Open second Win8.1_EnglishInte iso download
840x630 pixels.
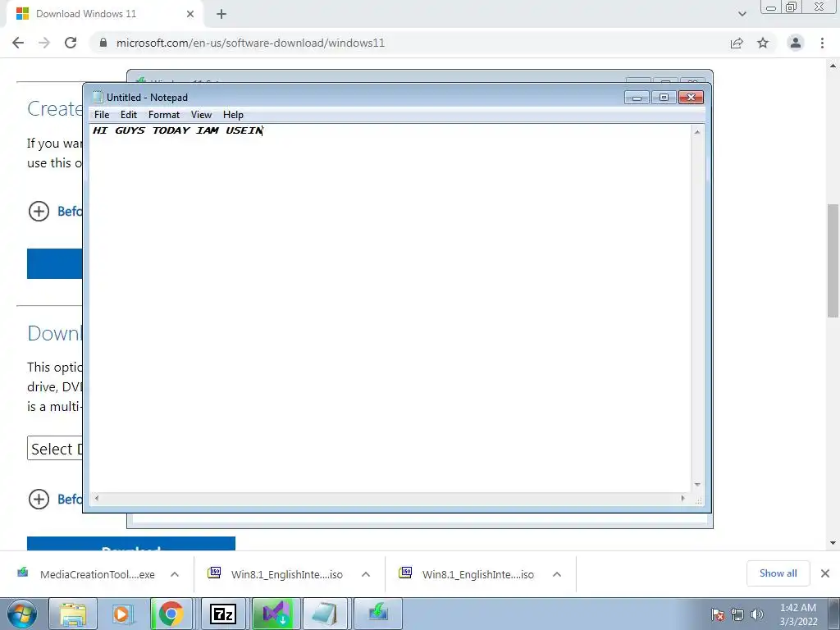pos(468,574)
